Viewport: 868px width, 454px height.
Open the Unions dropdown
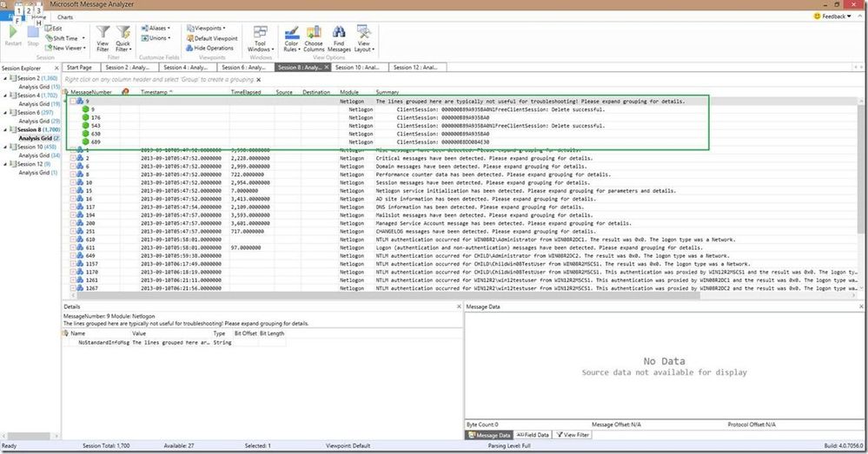tap(156, 38)
